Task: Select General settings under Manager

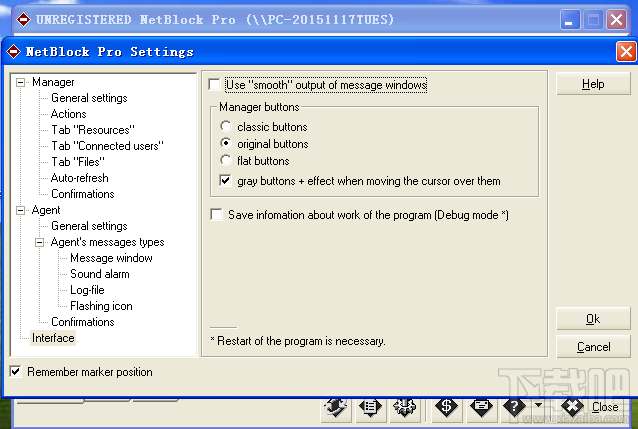Action: click(89, 98)
